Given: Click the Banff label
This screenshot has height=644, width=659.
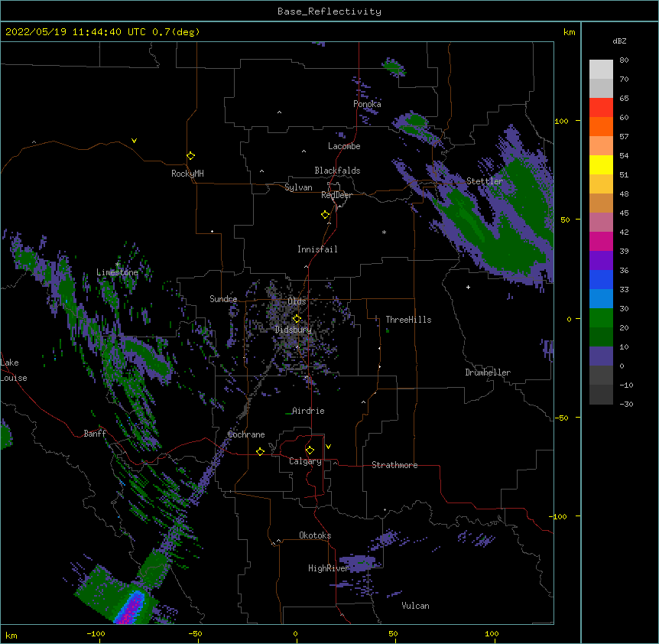Looking at the screenshot, I should coord(95,434).
